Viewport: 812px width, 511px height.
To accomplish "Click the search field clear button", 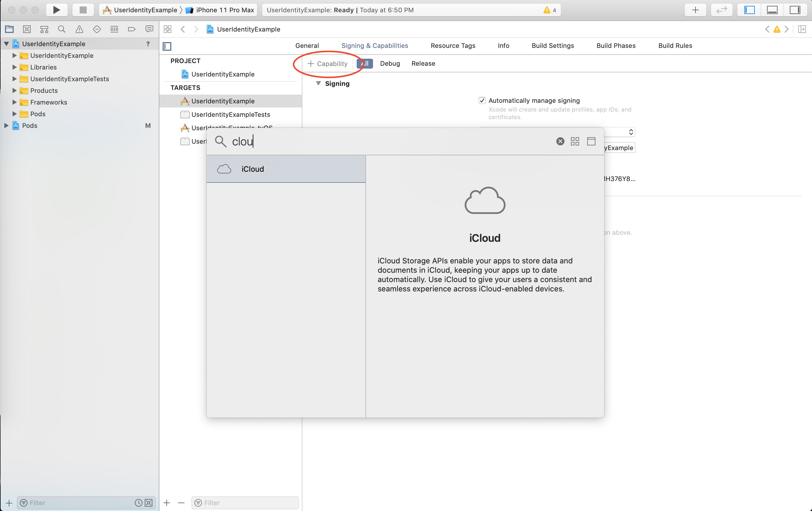I will pyautogui.click(x=560, y=141).
